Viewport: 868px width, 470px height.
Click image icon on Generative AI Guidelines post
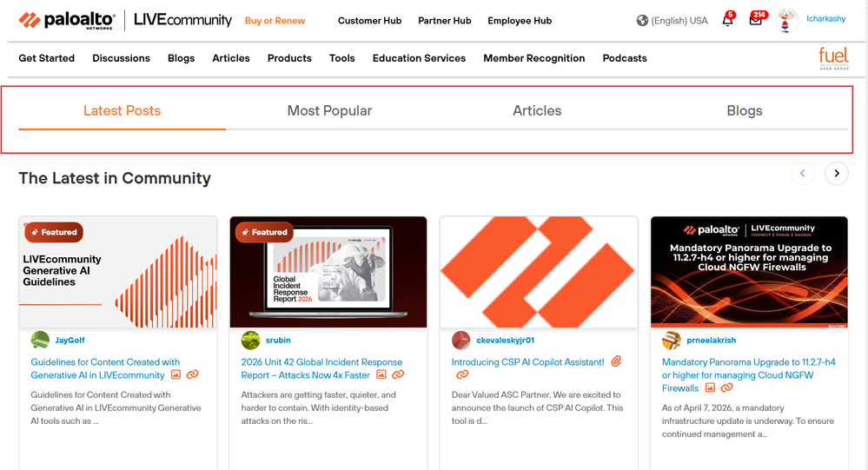176,374
